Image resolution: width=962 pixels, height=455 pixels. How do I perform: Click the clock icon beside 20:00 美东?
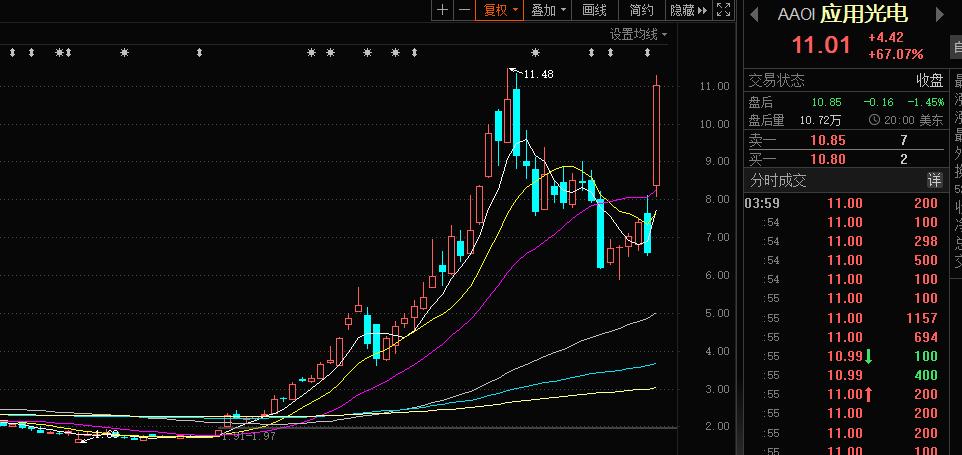pyautogui.click(x=874, y=120)
